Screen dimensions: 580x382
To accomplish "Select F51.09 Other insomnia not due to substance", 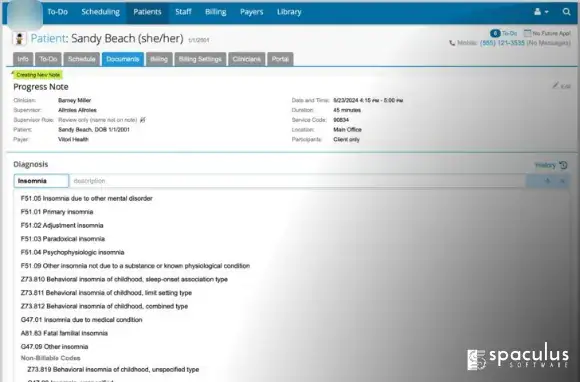I will click(135, 266).
